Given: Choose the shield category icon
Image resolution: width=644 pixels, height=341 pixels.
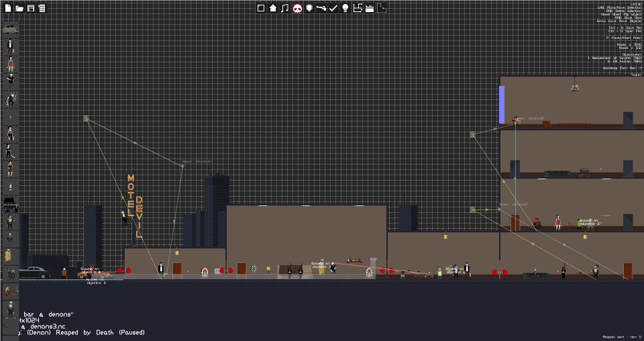Looking at the screenshot, I should coord(310,8).
